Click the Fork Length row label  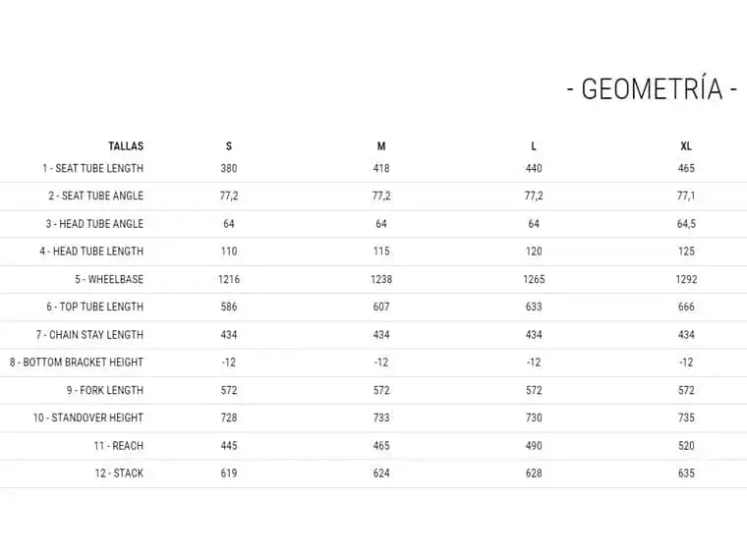tap(105, 390)
